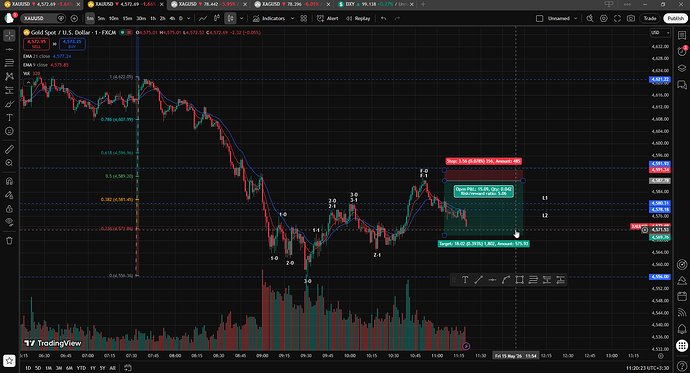Select the crosshair cursor tool
This screenshot has height=373, width=690.
click(x=9, y=36)
